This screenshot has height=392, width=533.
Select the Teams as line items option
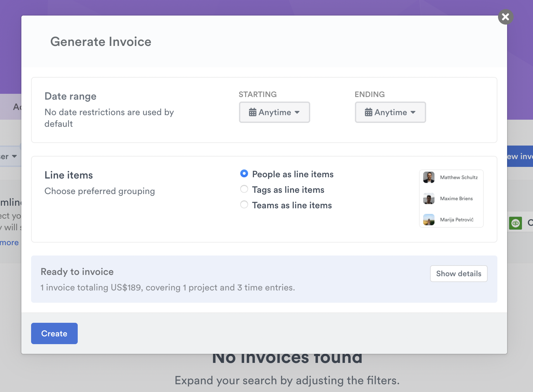tap(244, 204)
